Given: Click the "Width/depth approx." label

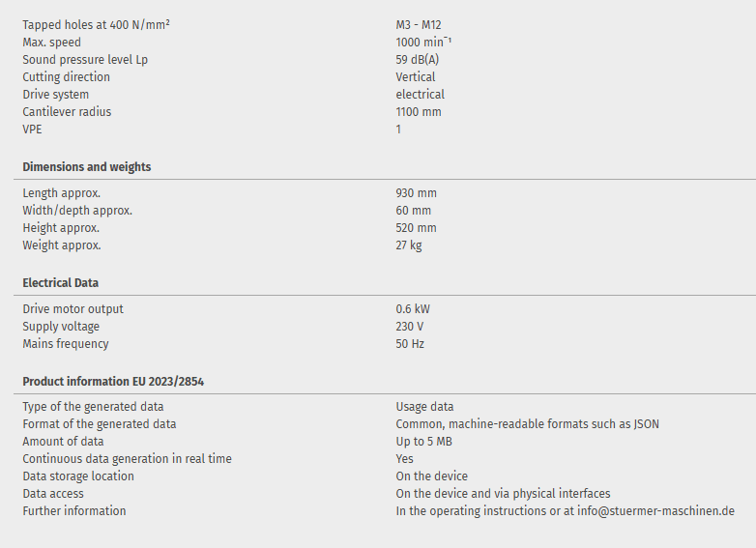Looking at the screenshot, I should pyautogui.click(x=77, y=211).
